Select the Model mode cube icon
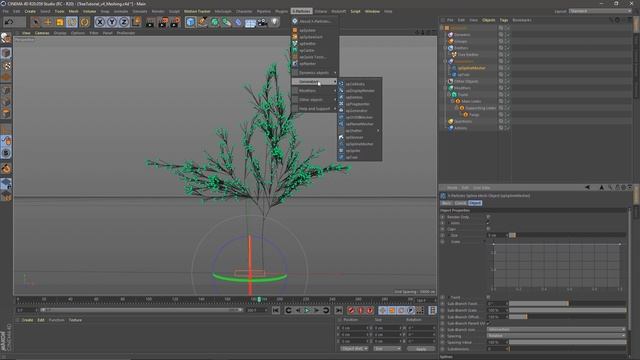Image resolution: width=640 pixels, height=360 pixels. (6, 53)
